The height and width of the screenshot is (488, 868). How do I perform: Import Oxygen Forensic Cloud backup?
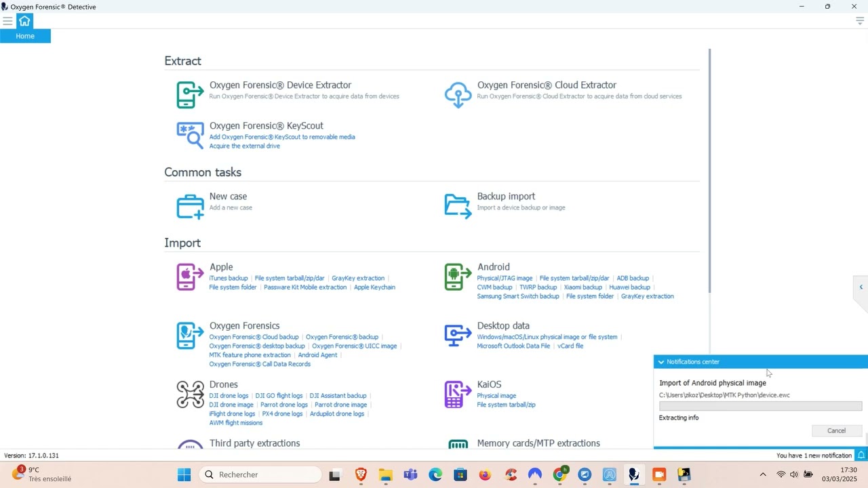click(x=254, y=337)
